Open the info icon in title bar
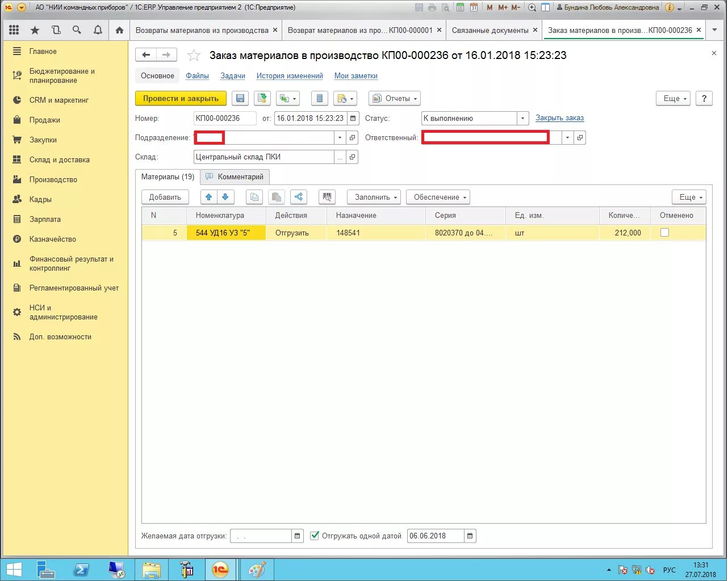This screenshot has height=581, width=728. pyautogui.click(x=670, y=7)
